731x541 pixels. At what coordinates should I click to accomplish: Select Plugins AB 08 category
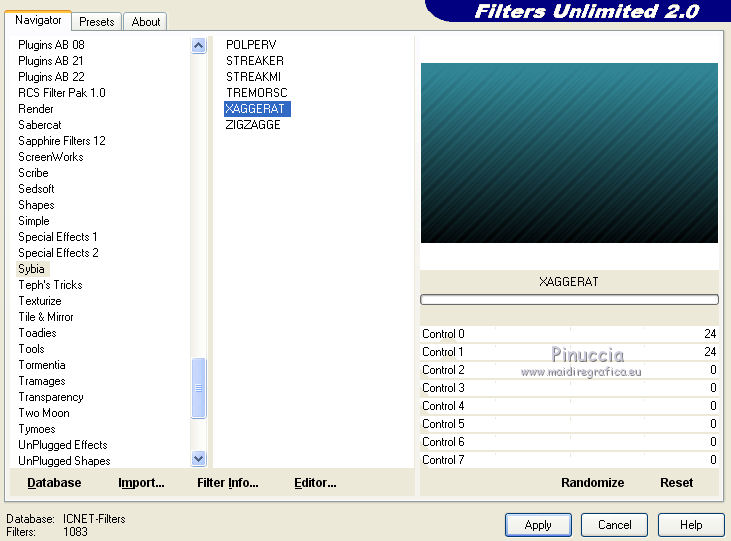click(x=51, y=45)
